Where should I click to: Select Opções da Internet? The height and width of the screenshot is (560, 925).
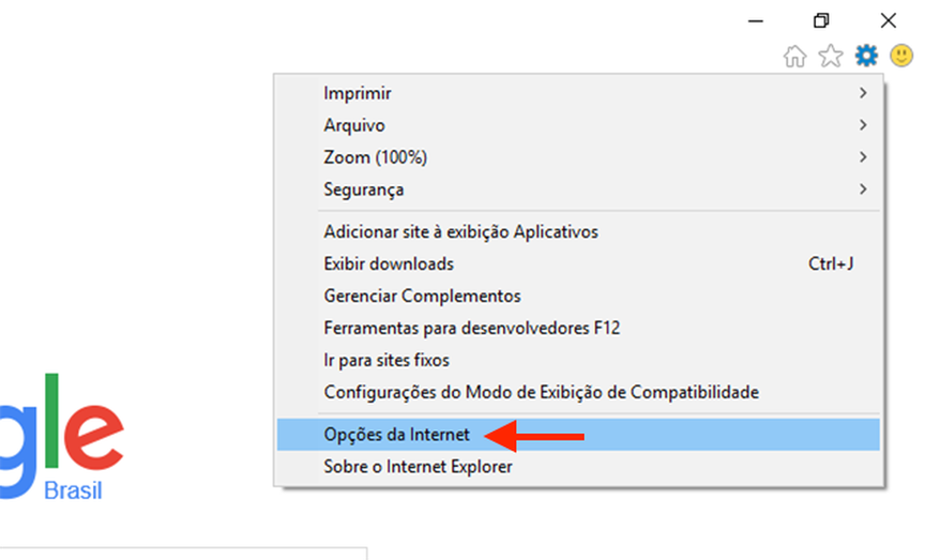(397, 434)
